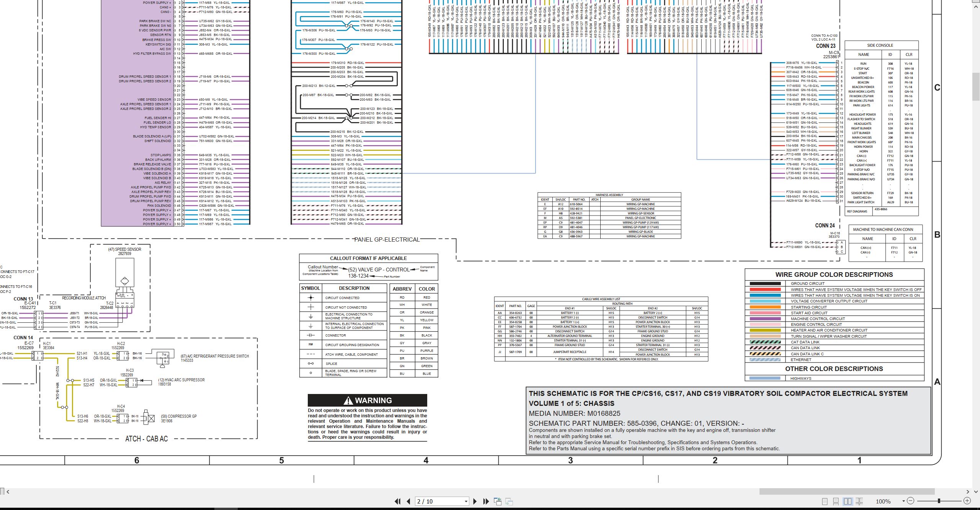Click the orange STARTING CIRCUIT color swatch
The image size is (980, 510).
point(765,307)
